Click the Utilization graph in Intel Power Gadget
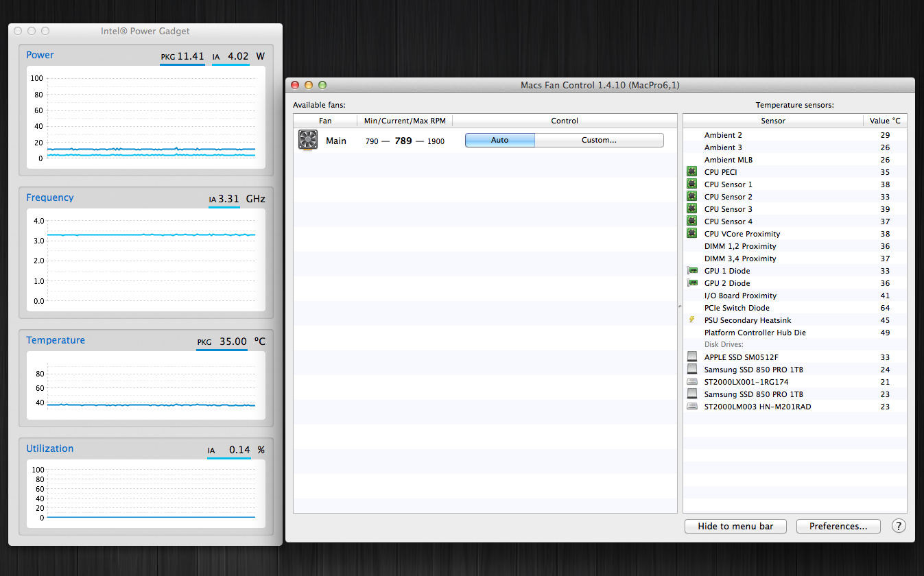924x576 pixels. pos(146,494)
